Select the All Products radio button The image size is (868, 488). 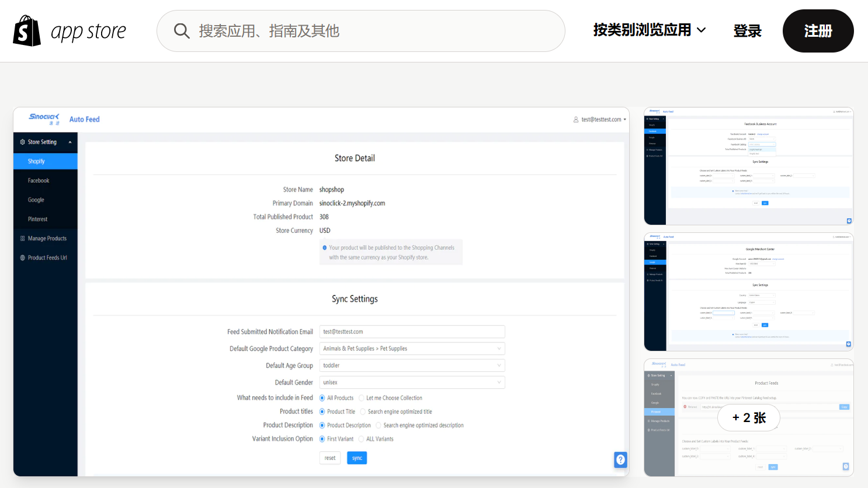[x=322, y=398]
